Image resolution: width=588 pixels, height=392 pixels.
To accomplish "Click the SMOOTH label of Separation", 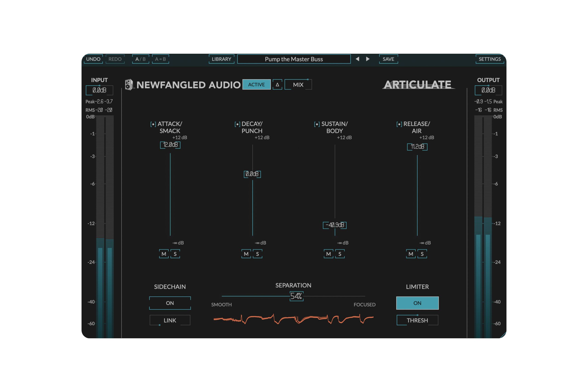I will tap(221, 305).
